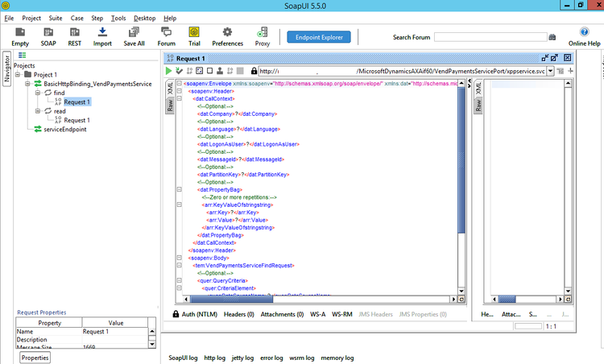This screenshot has width=604, height=364.
Task: Open the Trial toolbar icon
Action: pos(194,36)
